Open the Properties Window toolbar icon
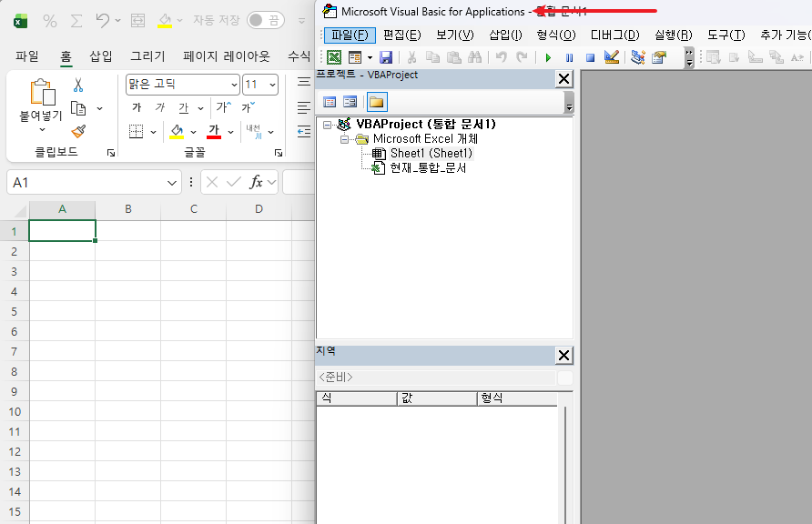 tap(659, 57)
